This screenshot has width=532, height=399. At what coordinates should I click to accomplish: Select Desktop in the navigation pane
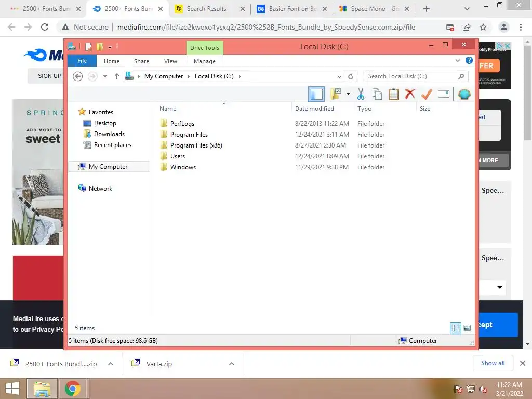tap(105, 123)
